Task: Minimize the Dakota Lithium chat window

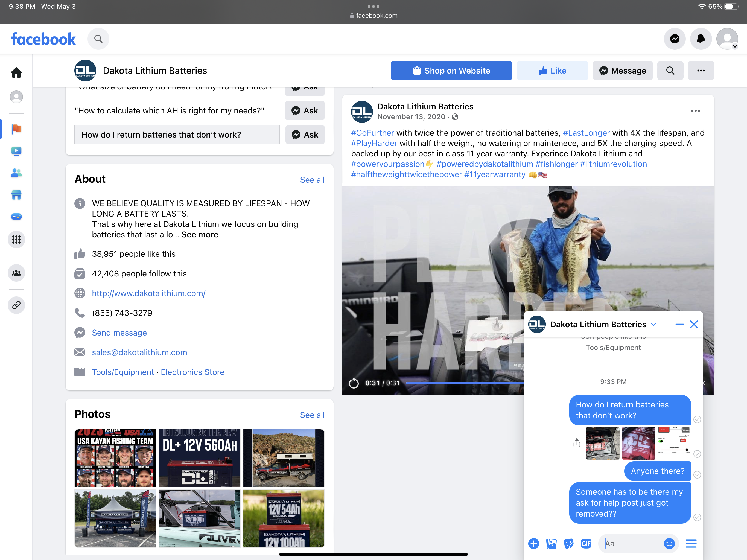Action: pyautogui.click(x=679, y=324)
